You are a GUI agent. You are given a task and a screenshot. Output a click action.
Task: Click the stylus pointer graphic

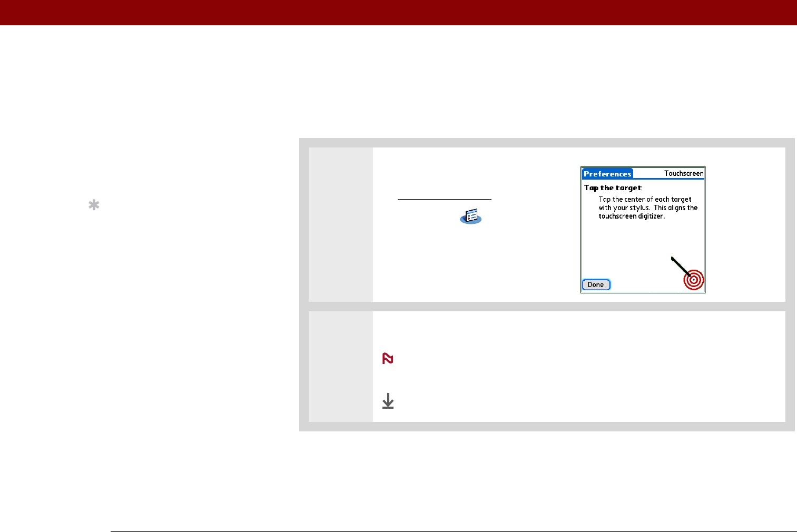682,267
